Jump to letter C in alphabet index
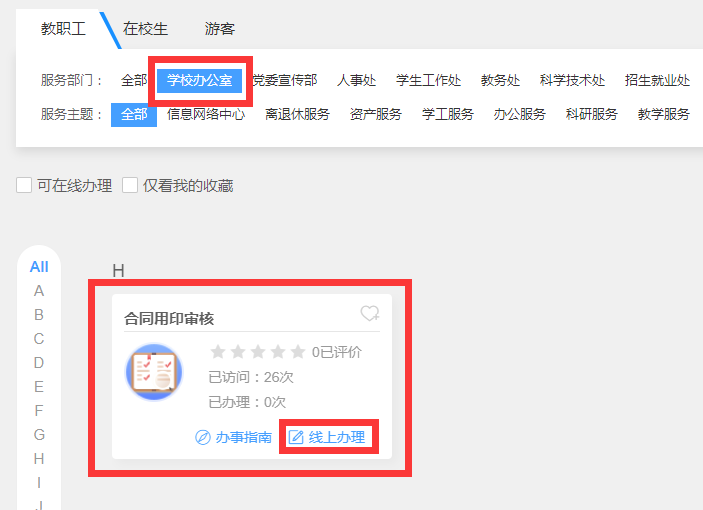 [x=39, y=339]
